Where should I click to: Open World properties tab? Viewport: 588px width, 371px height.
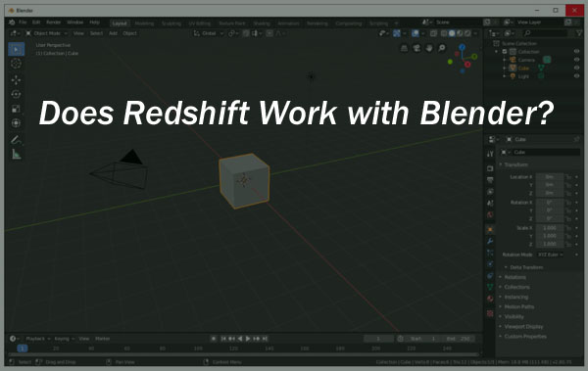[490, 214]
